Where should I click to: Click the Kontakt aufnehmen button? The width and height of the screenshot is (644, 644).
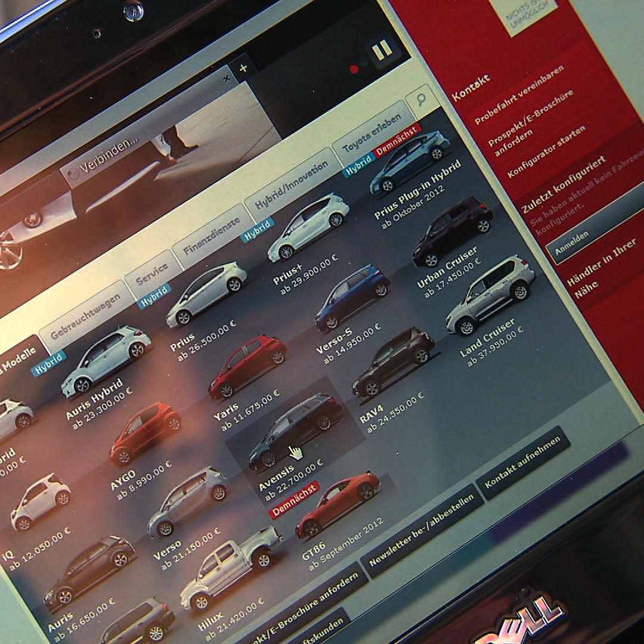522,463
